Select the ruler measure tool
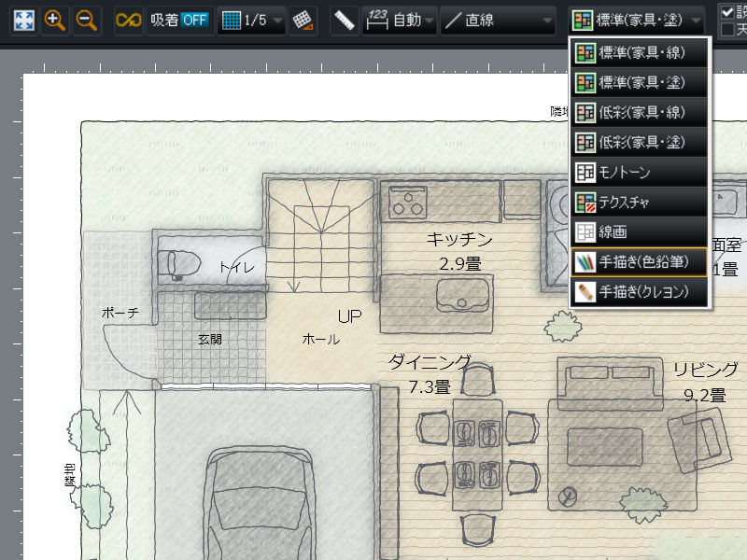The width and height of the screenshot is (747, 560). [345, 21]
